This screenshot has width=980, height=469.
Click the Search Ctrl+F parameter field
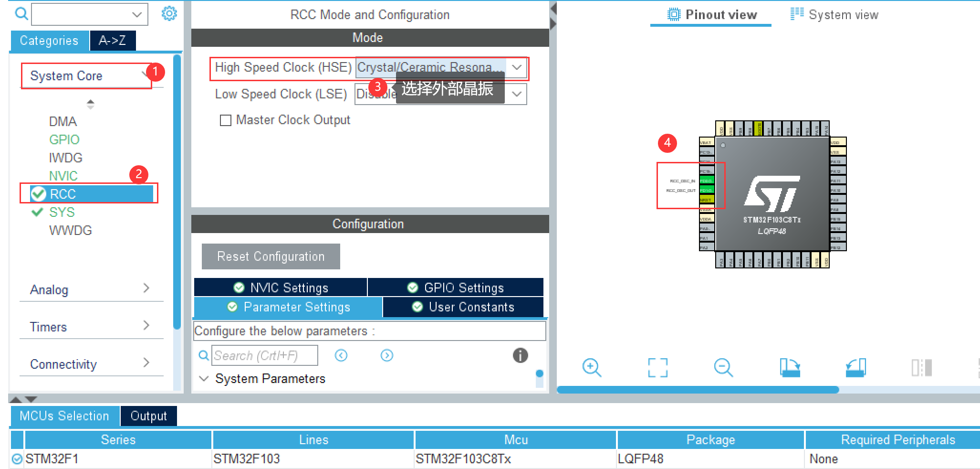(x=264, y=355)
